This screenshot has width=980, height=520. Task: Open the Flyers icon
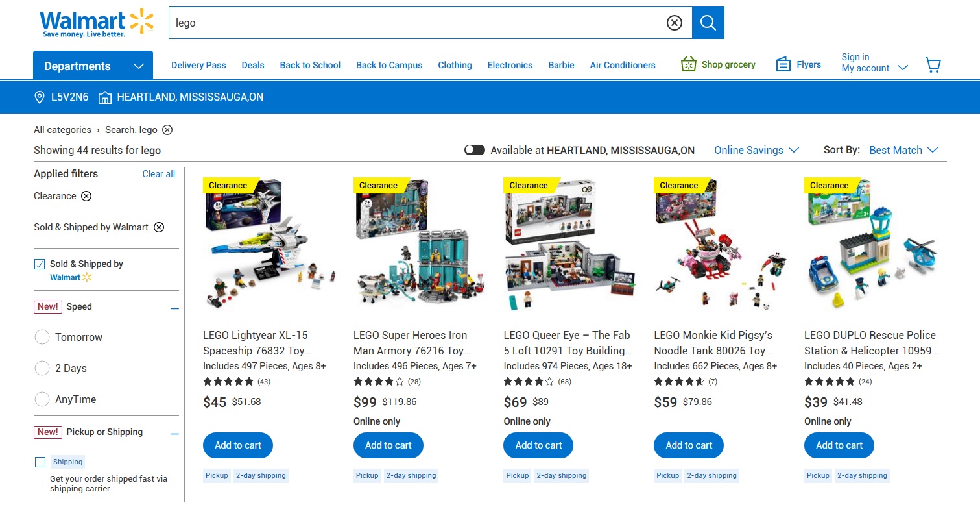[x=783, y=64]
